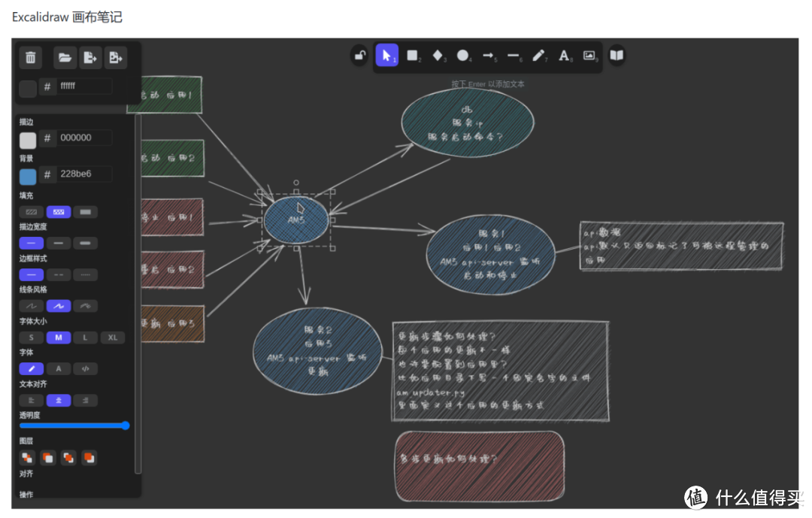Click the opacity slider track
Screen dimensions: 812x518
click(x=73, y=426)
